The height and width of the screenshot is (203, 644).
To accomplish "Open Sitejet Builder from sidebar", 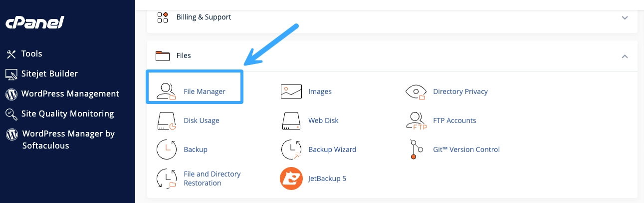I will point(49,73).
